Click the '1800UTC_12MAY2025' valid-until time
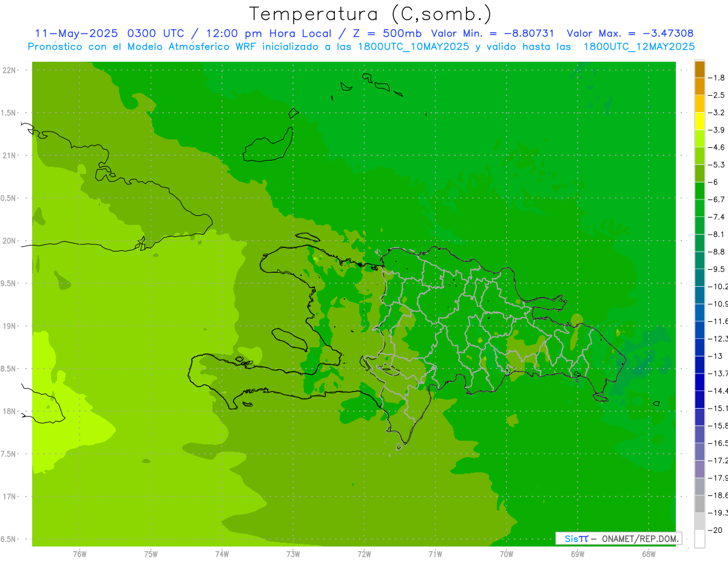 pyautogui.click(x=639, y=46)
